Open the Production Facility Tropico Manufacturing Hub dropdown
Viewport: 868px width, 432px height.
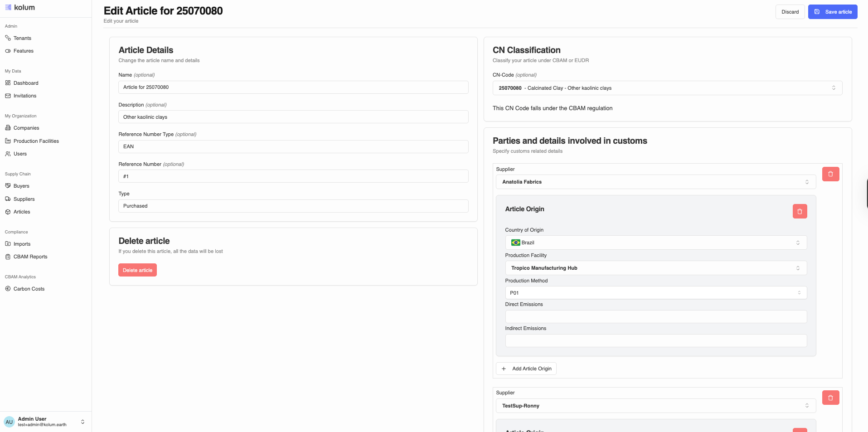(655, 268)
